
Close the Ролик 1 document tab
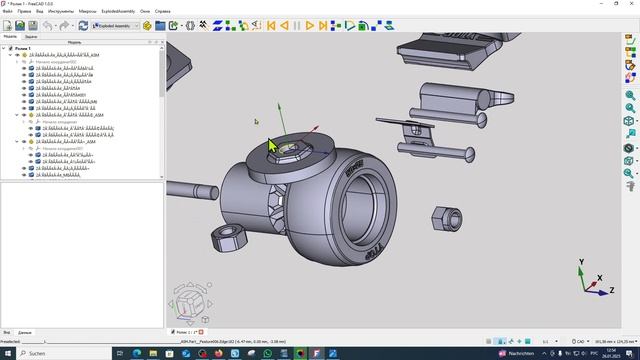201,332
